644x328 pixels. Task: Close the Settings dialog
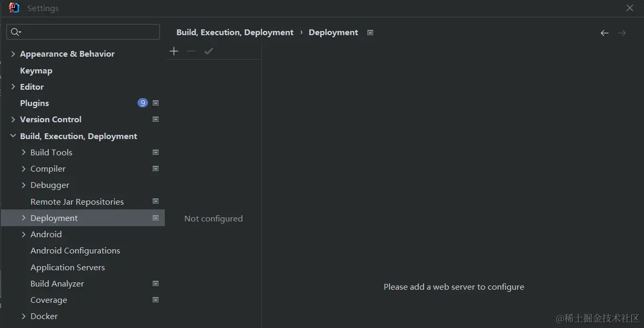coord(630,8)
